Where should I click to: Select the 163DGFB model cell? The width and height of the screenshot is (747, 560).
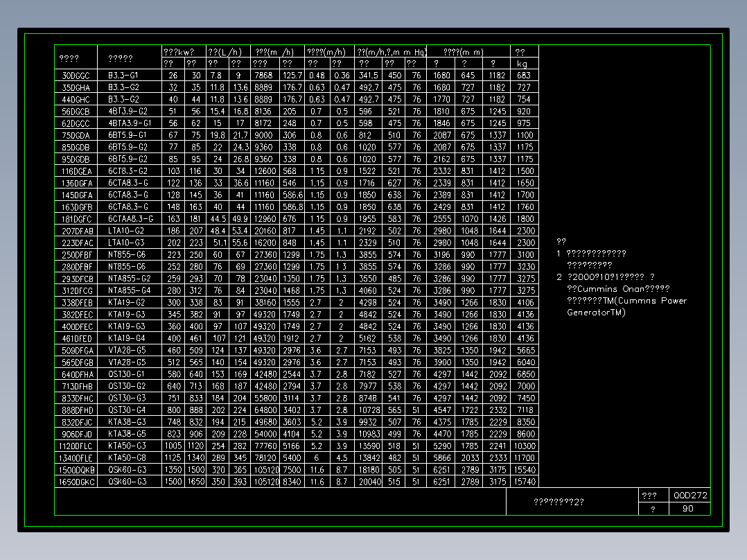[76, 207]
